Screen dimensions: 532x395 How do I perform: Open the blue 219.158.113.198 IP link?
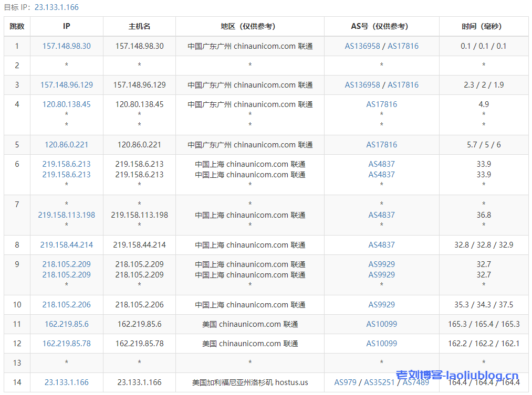pos(67,215)
